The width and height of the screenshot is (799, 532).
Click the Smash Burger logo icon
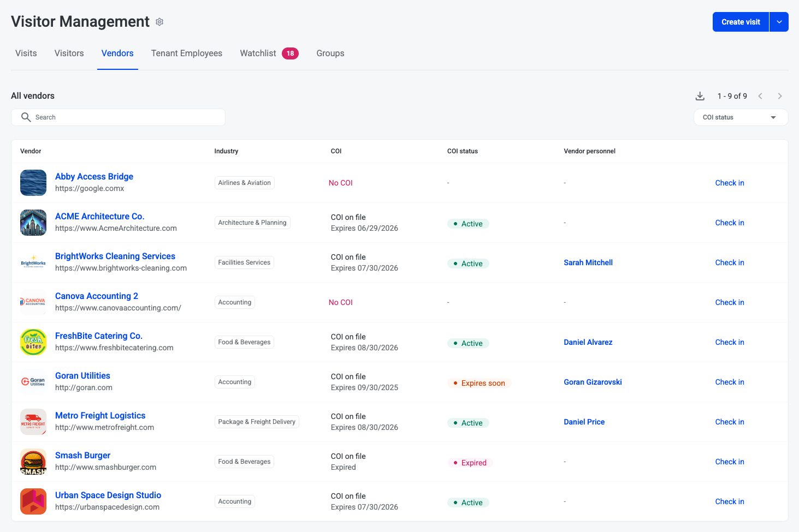(33, 462)
